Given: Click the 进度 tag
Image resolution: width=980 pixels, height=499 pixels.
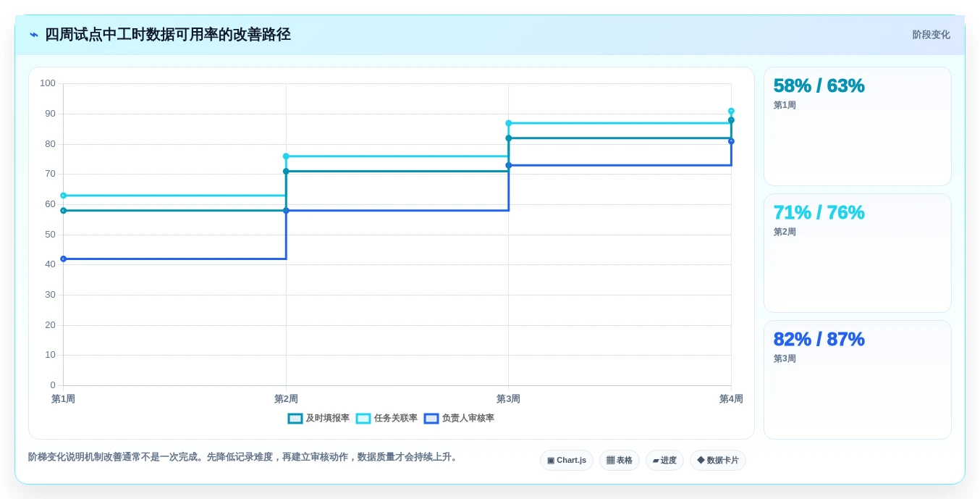Looking at the screenshot, I should [664, 461].
